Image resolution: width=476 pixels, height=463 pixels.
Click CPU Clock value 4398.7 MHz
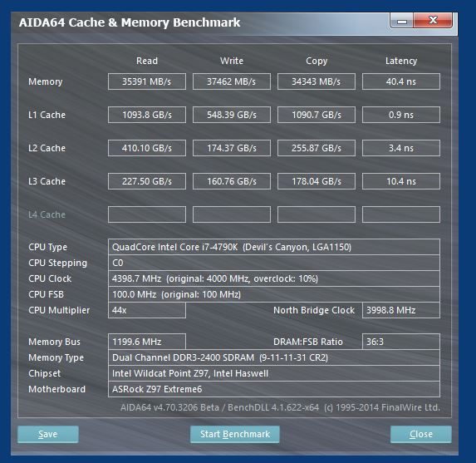pos(274,278)
